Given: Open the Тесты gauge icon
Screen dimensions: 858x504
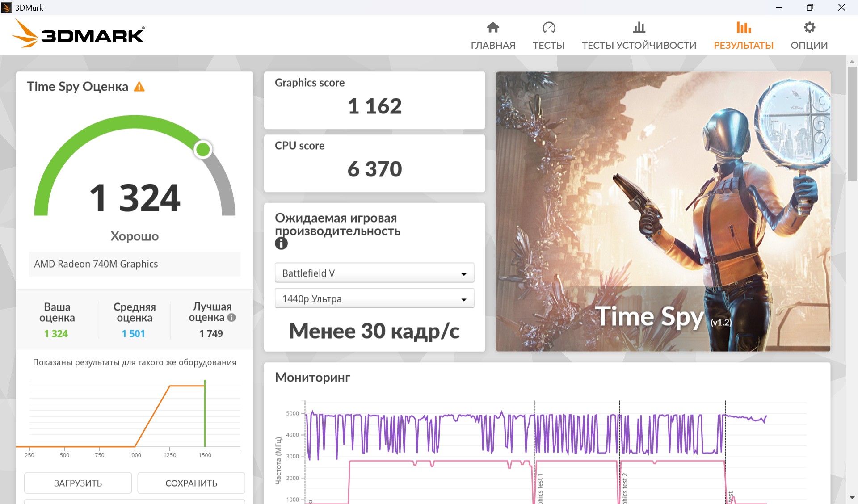Looking at the screenshot, I should tap(549, 28).
